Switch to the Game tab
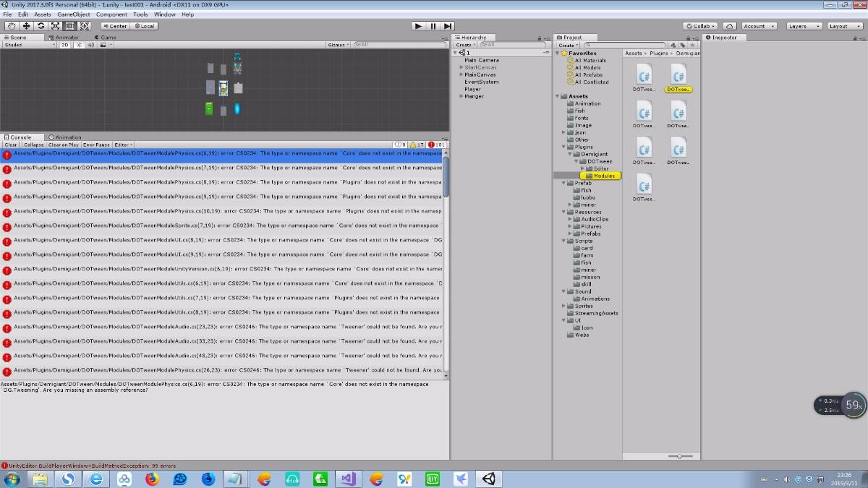Viewport: 868px width, 488px height. pyautogui.click(x=106, y=38)
